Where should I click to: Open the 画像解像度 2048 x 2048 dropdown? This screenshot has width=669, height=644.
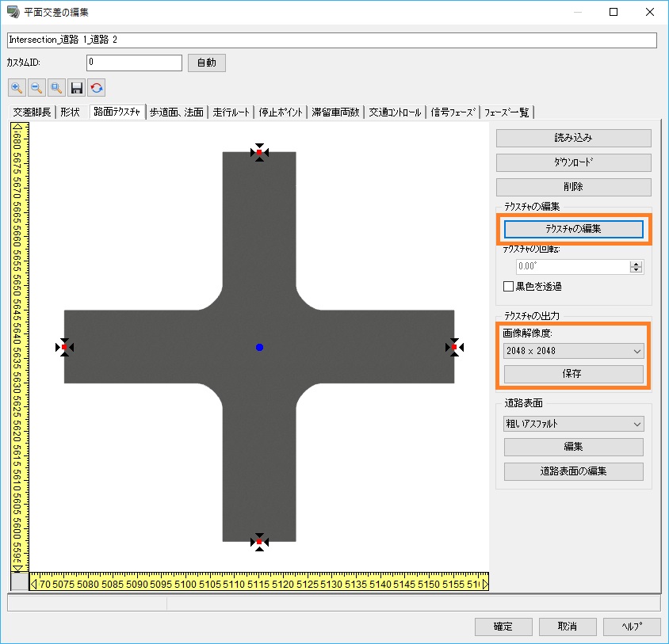click(x=573, y=351)
